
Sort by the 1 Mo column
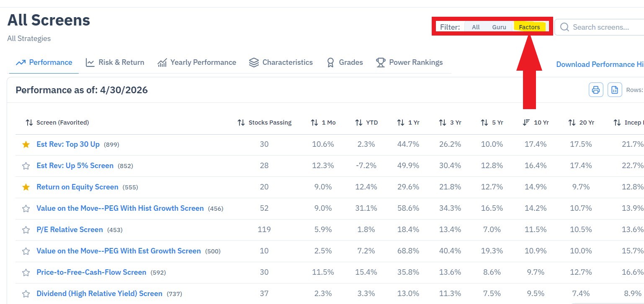pos(323,123)
